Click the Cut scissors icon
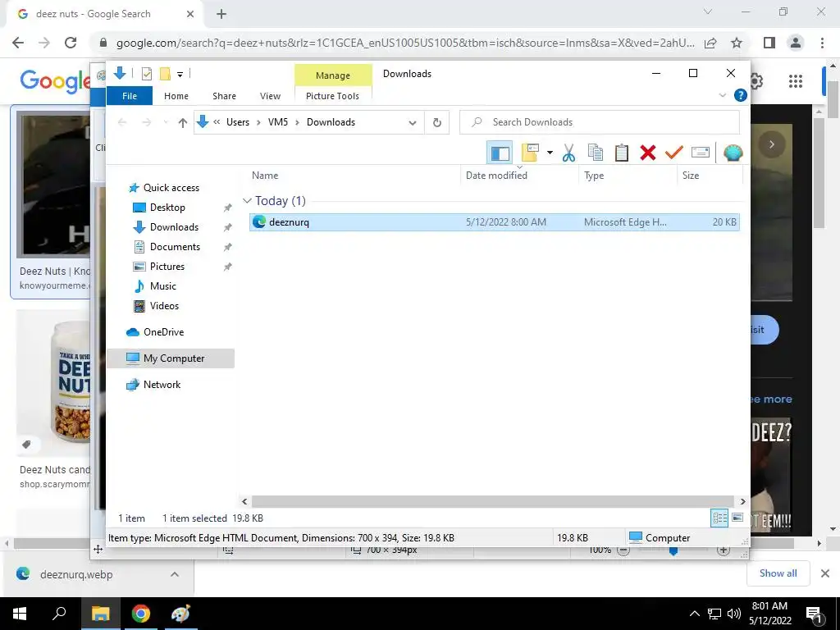 tap(568, 153)
